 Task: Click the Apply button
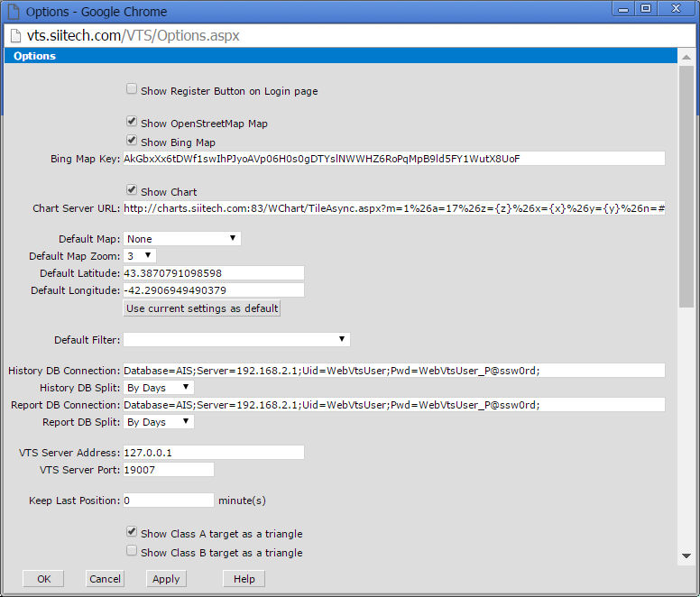click(x=166, y=579)
